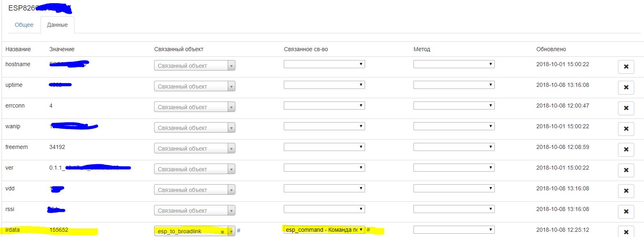Clear the esp_to_broadlink linked object selection

[x=222, y=232]
